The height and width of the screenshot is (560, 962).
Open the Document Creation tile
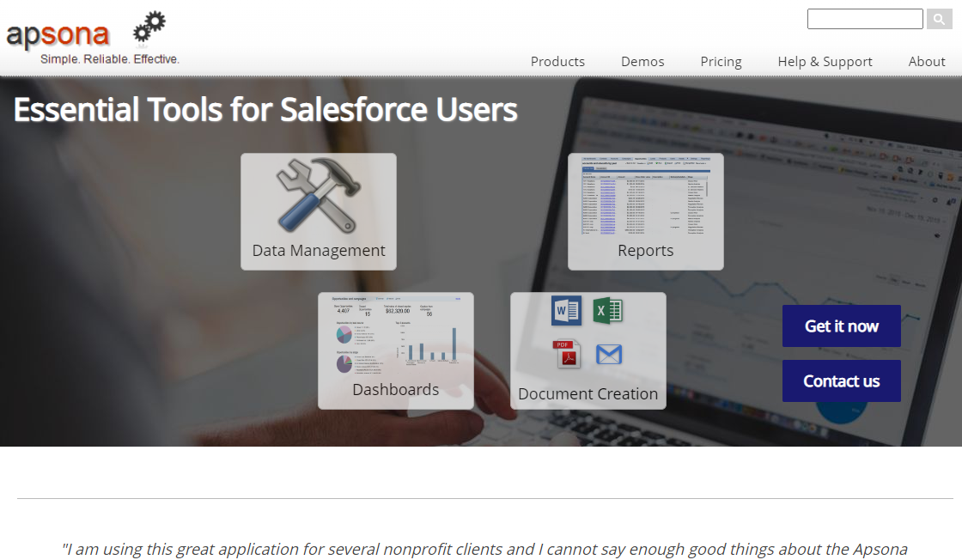coord(588,350)
